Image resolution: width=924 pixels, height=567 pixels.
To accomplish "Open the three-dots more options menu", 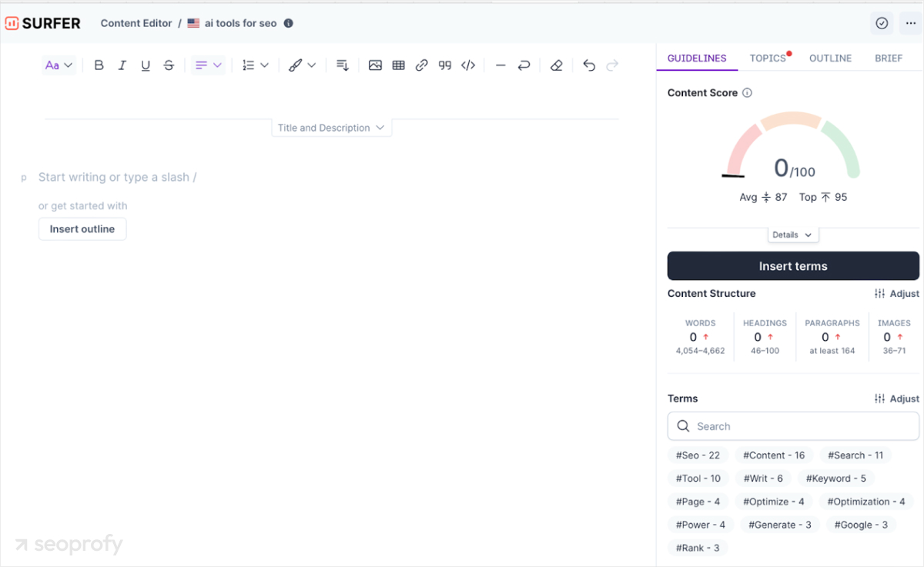I will point(910,23).
